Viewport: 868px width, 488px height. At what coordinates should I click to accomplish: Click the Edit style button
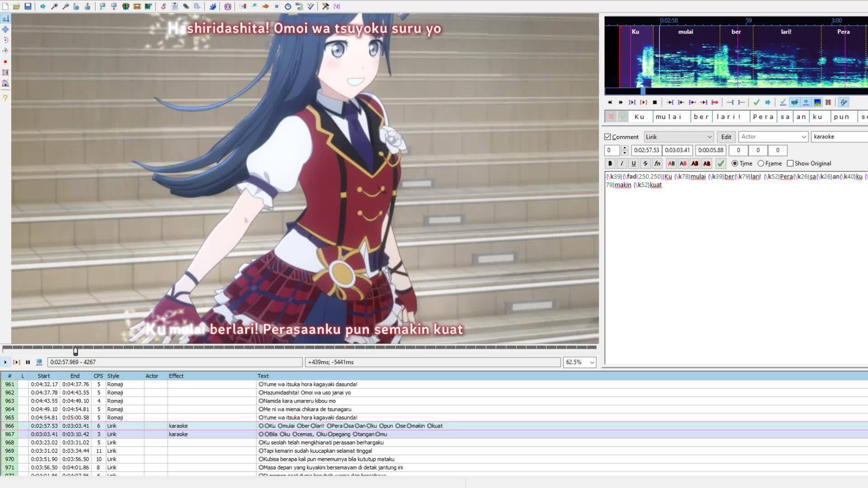pos(726,137)
